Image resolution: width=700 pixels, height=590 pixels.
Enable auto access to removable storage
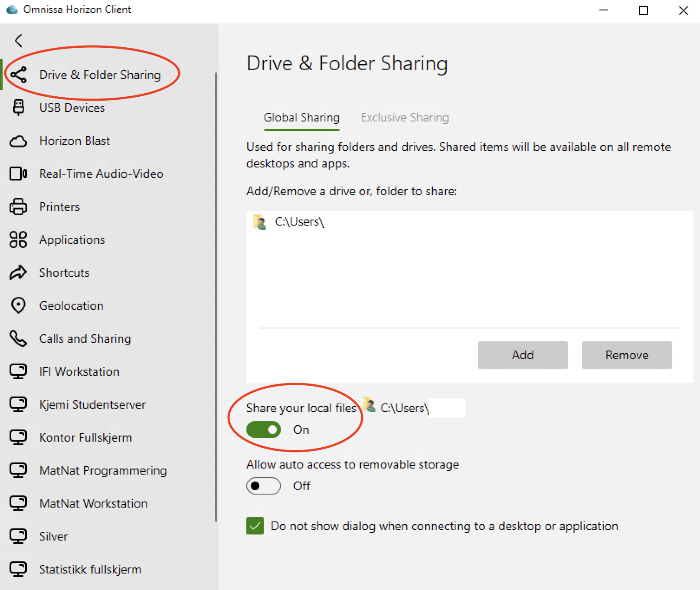(x=264, y=486)
